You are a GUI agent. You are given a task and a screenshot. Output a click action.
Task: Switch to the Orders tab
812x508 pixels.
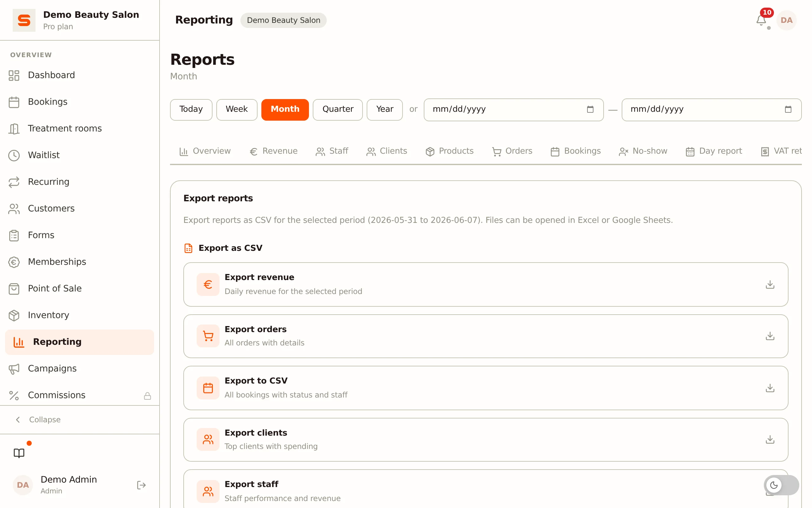coord(512,151)
